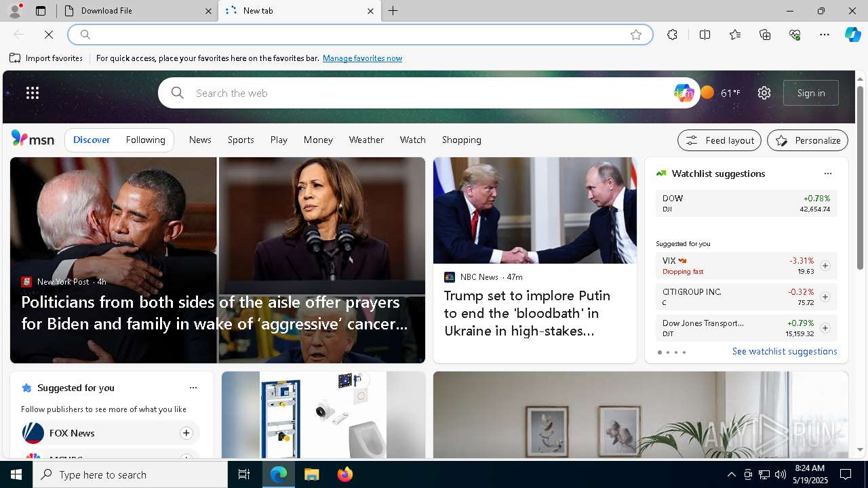
Task: Click the page vertical scrollbar thumb
Action: tap(861, 176)
